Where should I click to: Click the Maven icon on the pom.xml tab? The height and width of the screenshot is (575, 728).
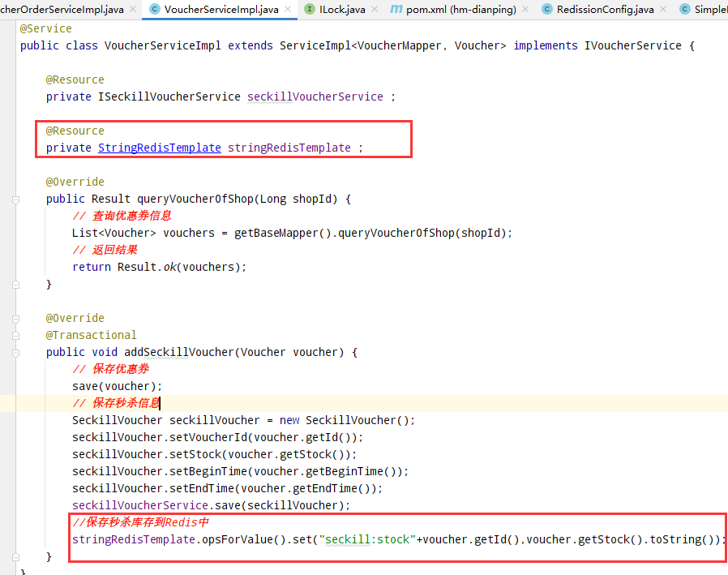click(x=396, y=9)
